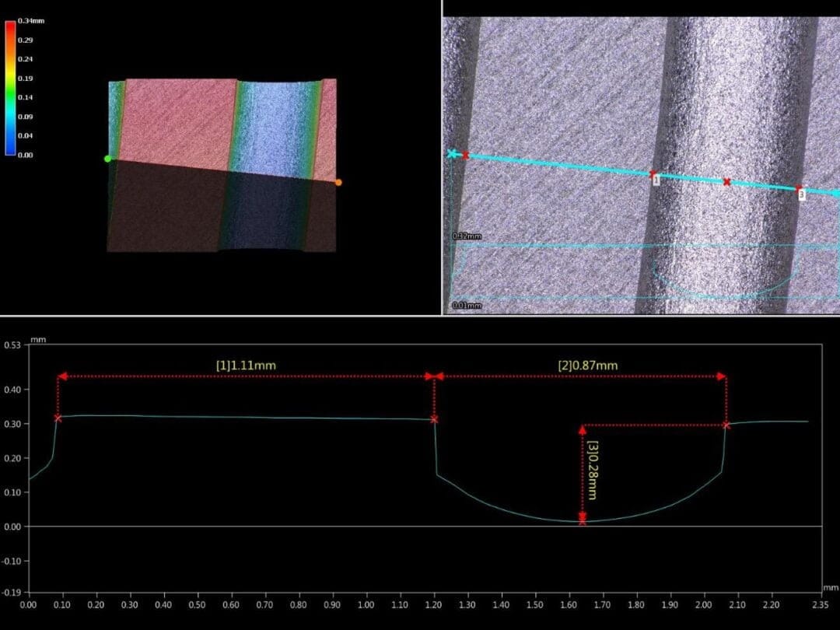Viewport: 840px width, 630px height.
Task: Click the 0.34mm maximum on color scale
Action: coord(31,22)
